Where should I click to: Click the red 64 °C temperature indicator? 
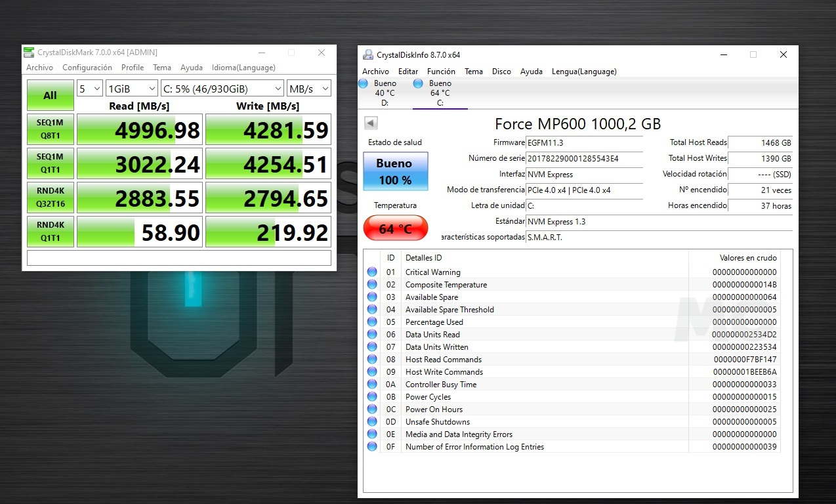point(395,229)
